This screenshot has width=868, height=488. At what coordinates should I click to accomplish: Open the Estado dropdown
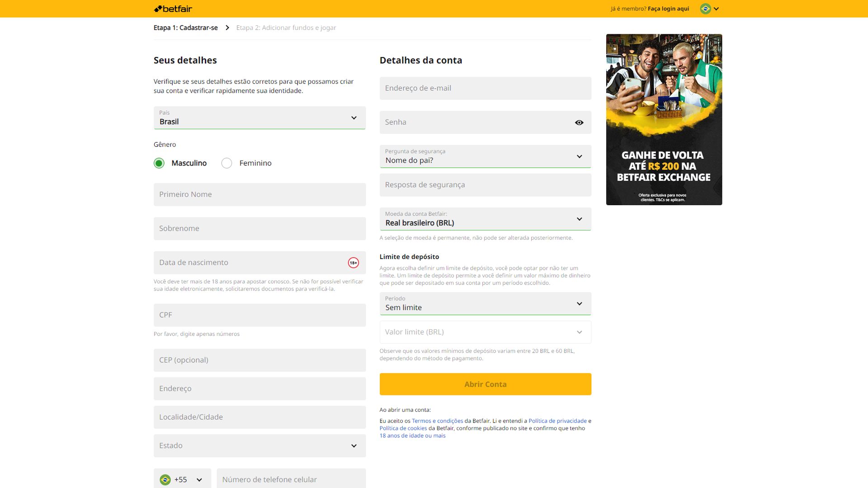tap(259, 446)
